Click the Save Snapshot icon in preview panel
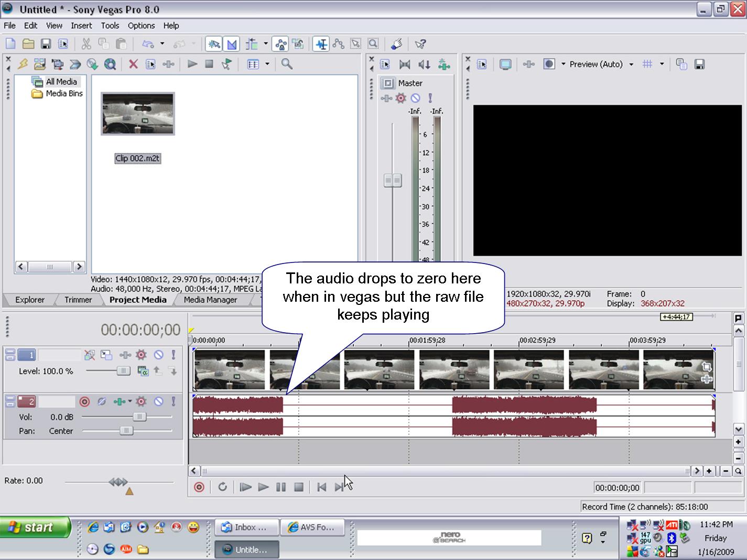Image resolution: width=747 pixels, height=560 pixels. [x=699, y=64]
